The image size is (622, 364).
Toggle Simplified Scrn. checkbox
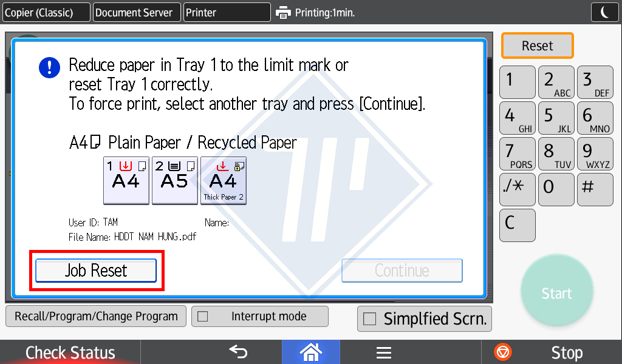(x=369, y=319)
